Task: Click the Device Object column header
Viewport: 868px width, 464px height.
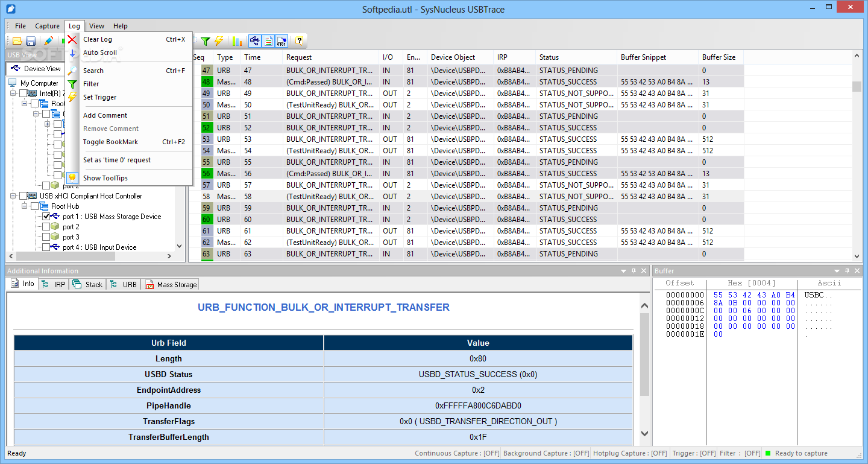Action: tap(461, 57)
